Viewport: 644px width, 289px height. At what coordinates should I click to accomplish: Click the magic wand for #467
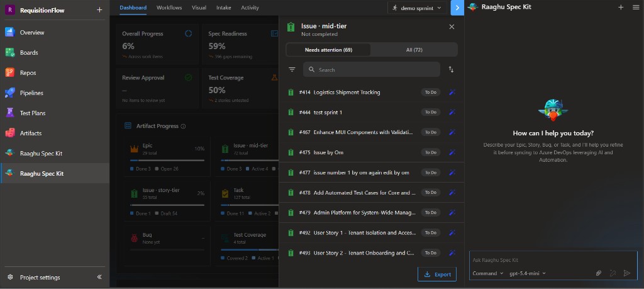[452, 132]
